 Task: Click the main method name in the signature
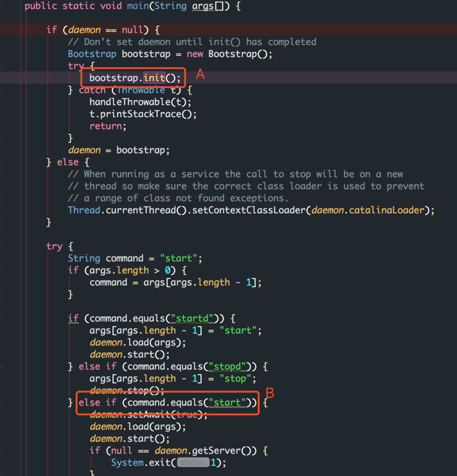tap(138, 6)
